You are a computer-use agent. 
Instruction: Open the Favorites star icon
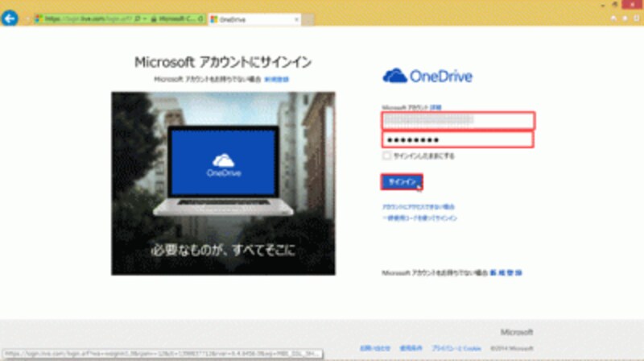click(625, 19)
